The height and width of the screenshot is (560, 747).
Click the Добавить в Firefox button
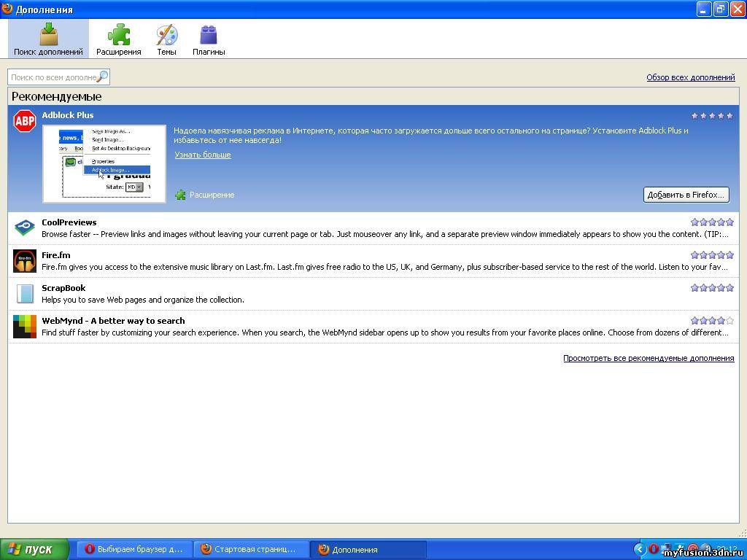(686, 195)
